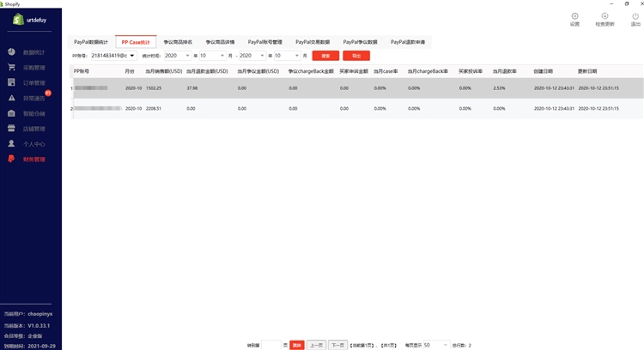This screenshot has width=644, height=350.
Task: Switch to the 争议商品详情 tab
Action: tap(220, 42)
